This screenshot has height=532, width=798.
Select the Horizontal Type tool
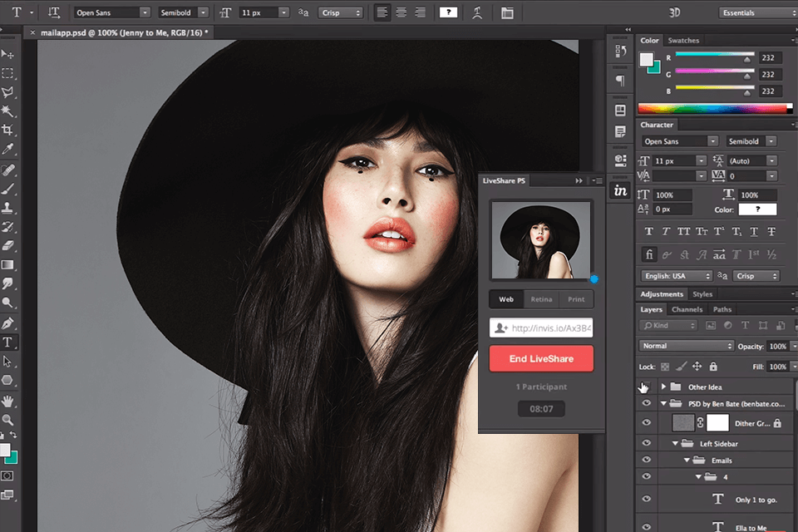point(7,342)
